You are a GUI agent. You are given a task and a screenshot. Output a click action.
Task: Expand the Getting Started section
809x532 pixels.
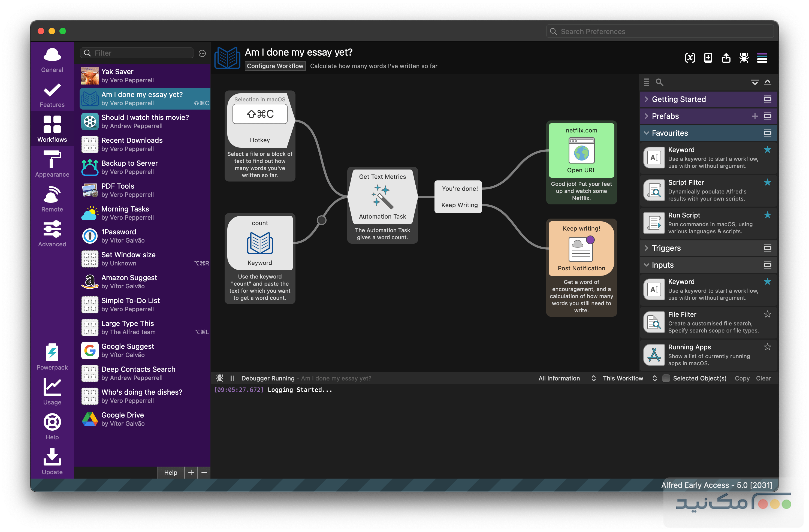pos(678,99)
